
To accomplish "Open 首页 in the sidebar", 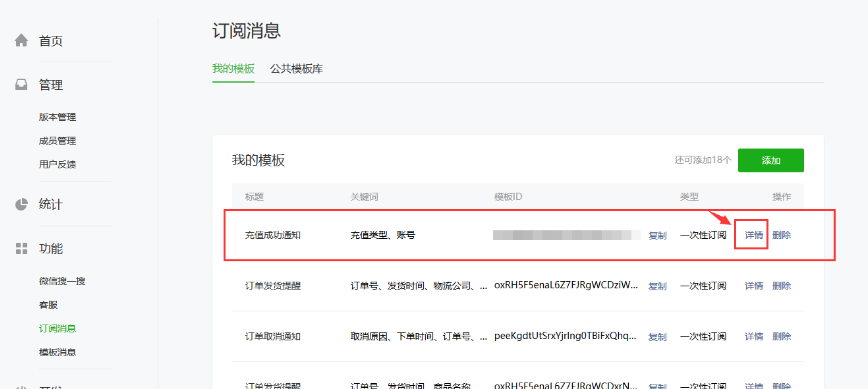I will pos(50,41).
